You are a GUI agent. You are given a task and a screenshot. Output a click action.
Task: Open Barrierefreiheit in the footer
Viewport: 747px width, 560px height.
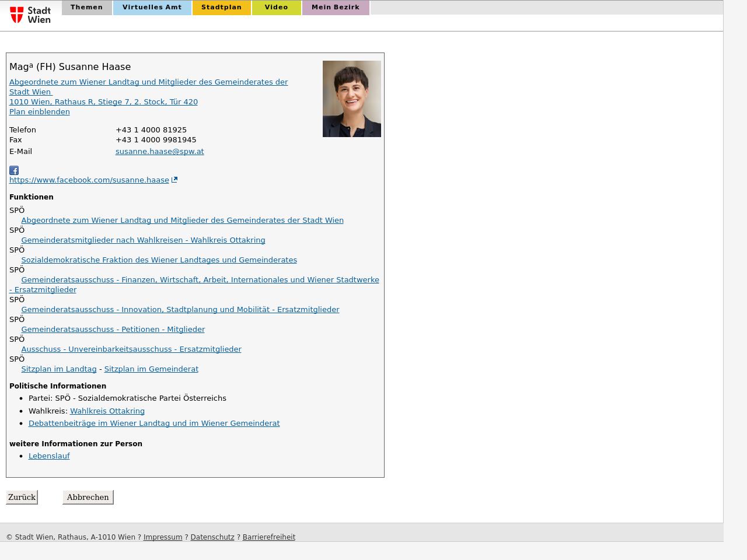click(269, 537)
